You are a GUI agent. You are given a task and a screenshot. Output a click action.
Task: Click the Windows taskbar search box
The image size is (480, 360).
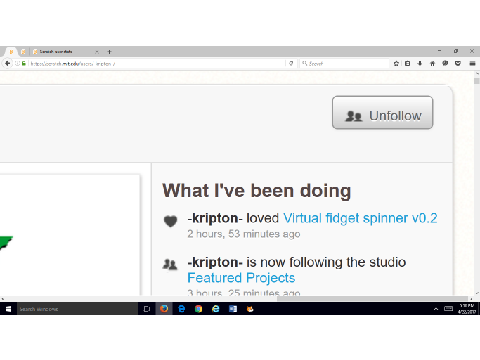point(77,309)
